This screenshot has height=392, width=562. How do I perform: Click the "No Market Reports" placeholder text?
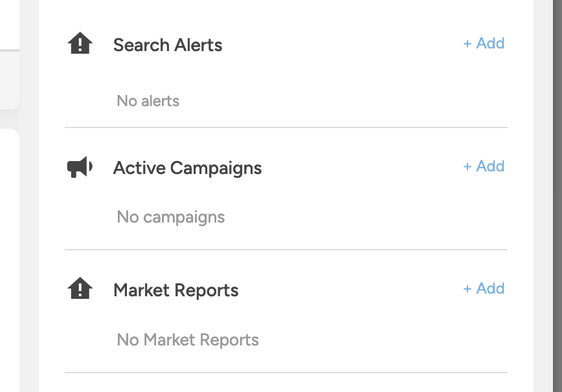[x=188, y=340]
